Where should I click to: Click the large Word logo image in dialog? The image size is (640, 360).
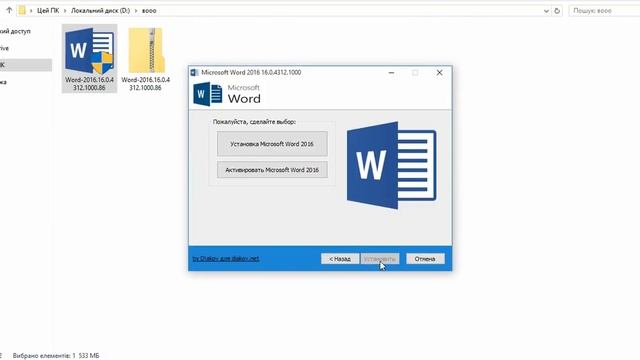[x=391, y=165]
